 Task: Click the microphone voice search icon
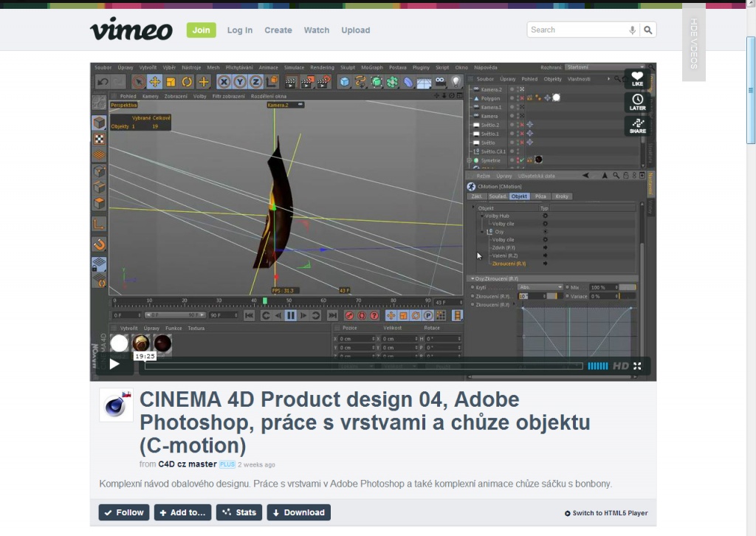coord(632,30)
